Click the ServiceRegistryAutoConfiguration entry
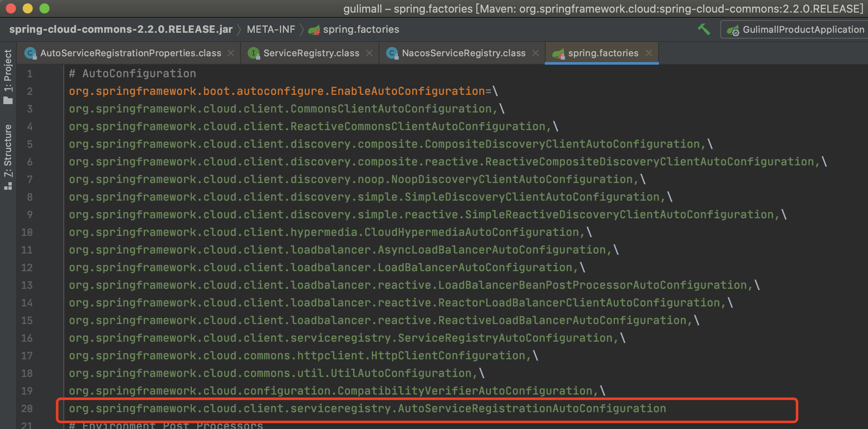Screen dimensions: 868x429 [341, 338]
